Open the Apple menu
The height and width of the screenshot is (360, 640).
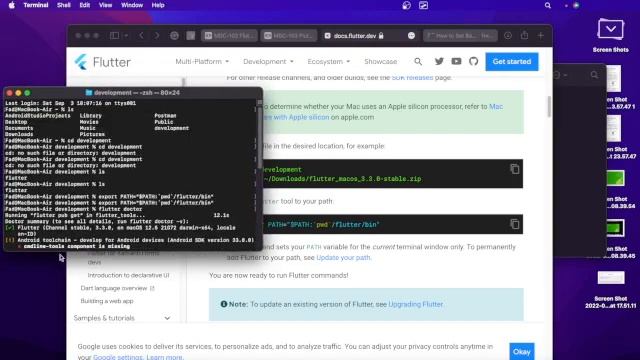(11, 5)
